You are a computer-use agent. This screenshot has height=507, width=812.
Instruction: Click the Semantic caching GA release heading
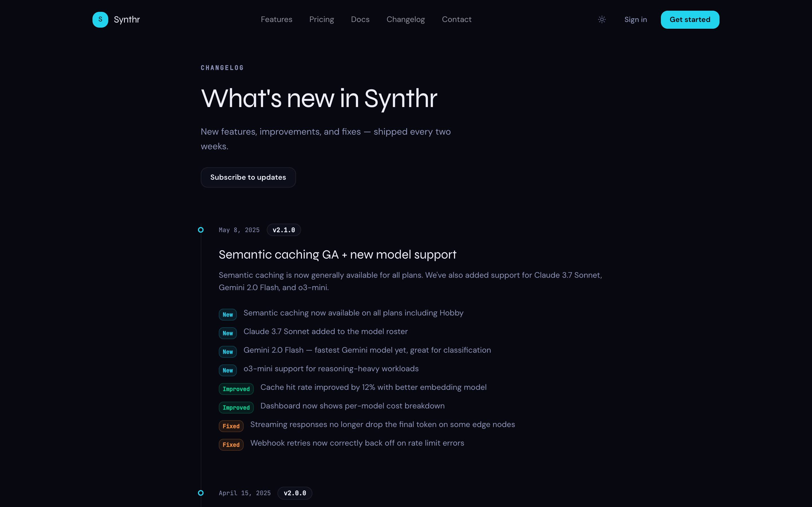337,255
